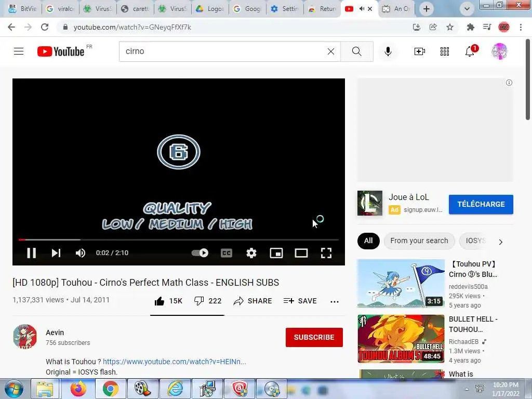
Task: Show hidden system tray icons
Action: (x=467, y=389)
